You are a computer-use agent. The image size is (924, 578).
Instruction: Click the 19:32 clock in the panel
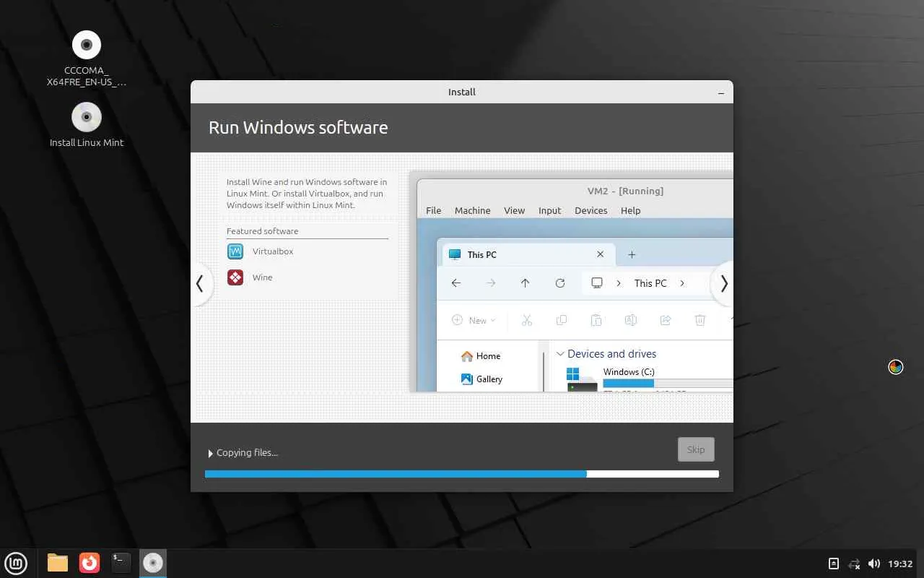click(x=900, y=564)
